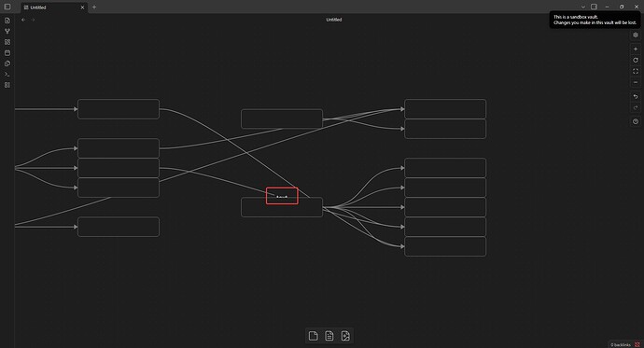
Task: Close the Untitled tab
Action: pos(82,7)
